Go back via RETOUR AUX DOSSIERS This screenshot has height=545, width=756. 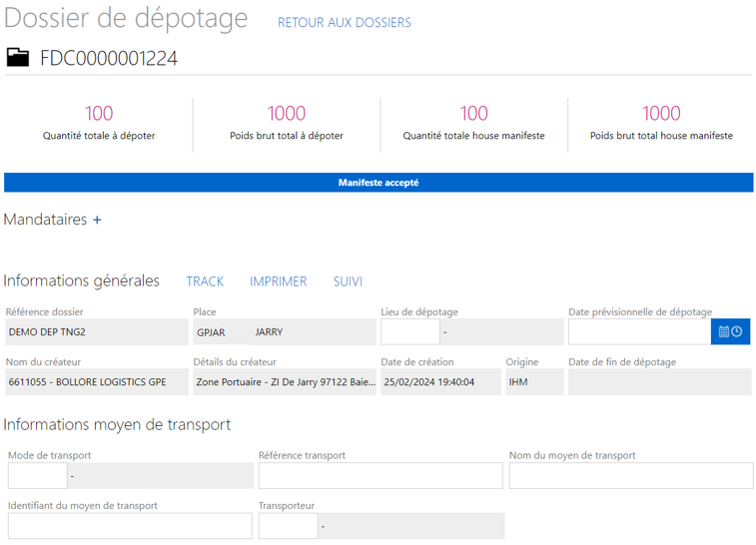pos(345,23)
